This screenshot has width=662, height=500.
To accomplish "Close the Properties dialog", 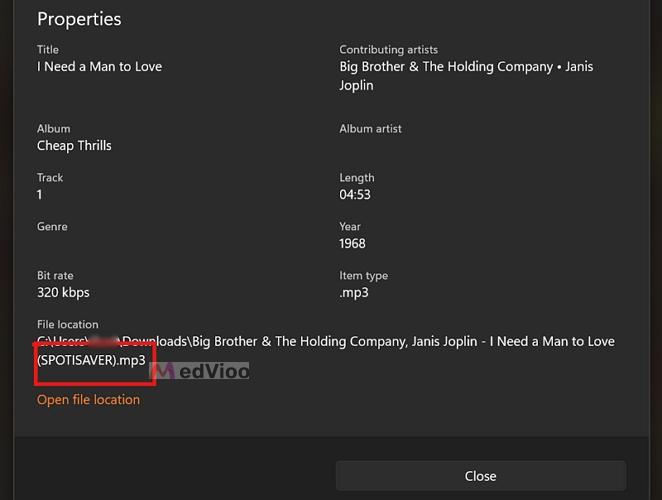I will click(481, 476).
